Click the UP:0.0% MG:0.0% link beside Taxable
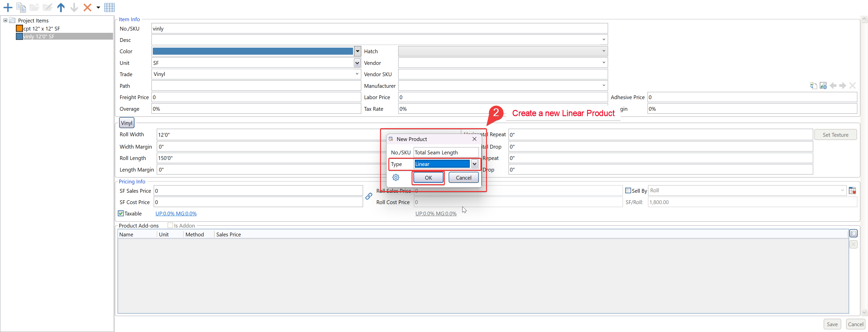Screen dimensions: 868x332 click(176, 214)
